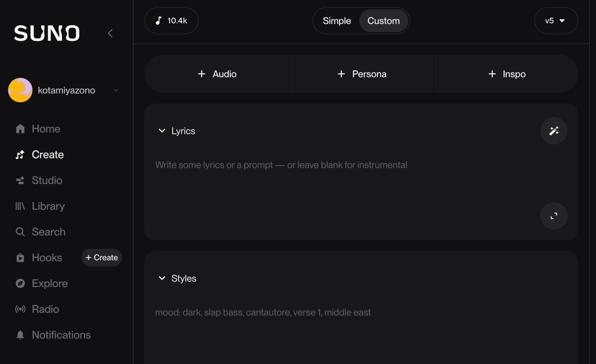Open the Explore compass icon
596x364 pixels.
click(x=20, y=283)
